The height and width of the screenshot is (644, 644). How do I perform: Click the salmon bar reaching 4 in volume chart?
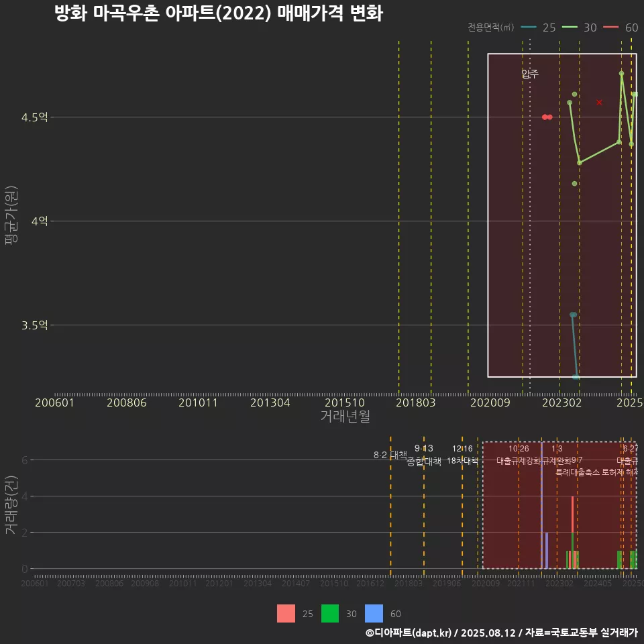pyautogui.click(x=572, y=515)
